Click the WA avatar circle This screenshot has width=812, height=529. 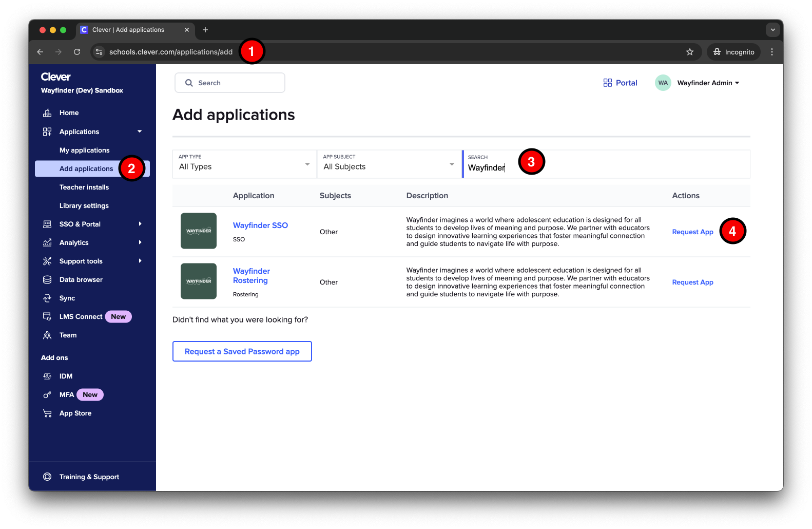(x=663, y=83)
